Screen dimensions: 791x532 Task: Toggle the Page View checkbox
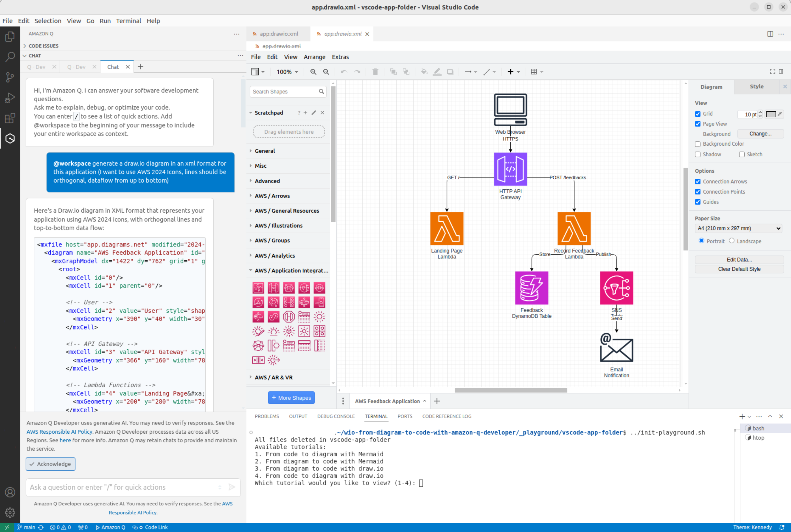tap(698, 124)
